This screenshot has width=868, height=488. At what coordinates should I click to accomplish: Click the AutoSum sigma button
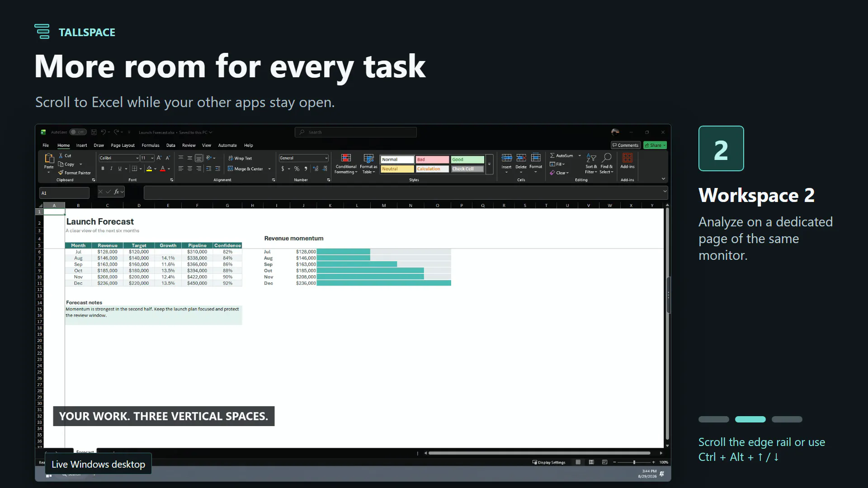[x=561, y=155]
